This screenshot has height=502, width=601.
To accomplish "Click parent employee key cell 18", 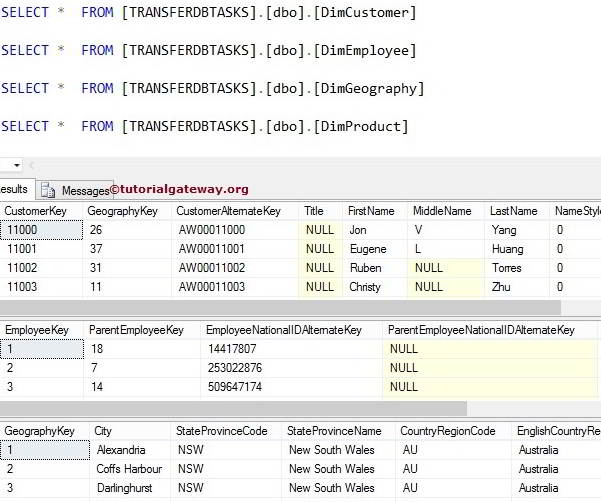I will point(142,349).
